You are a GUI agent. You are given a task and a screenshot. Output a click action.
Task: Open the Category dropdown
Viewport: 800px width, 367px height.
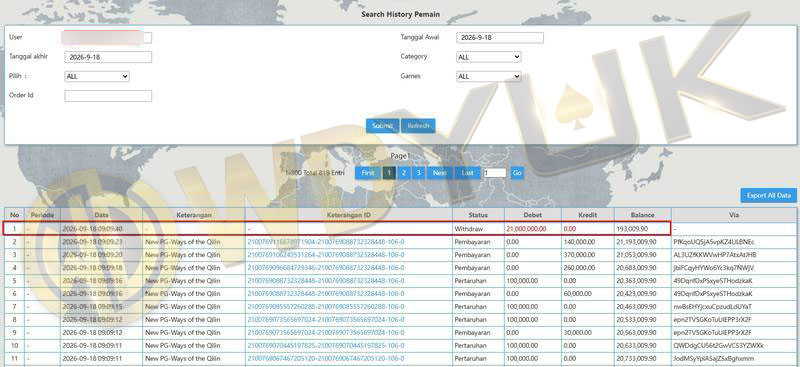488,57
